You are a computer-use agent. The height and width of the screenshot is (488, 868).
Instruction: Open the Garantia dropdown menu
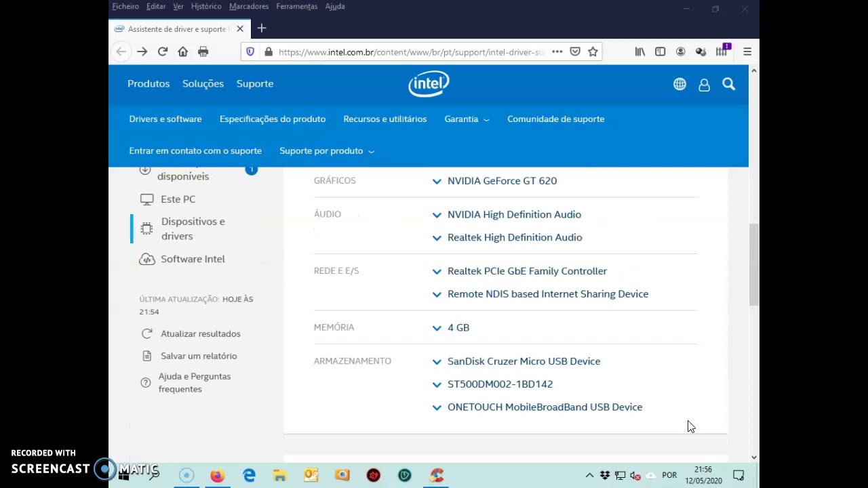pos(467,119)
